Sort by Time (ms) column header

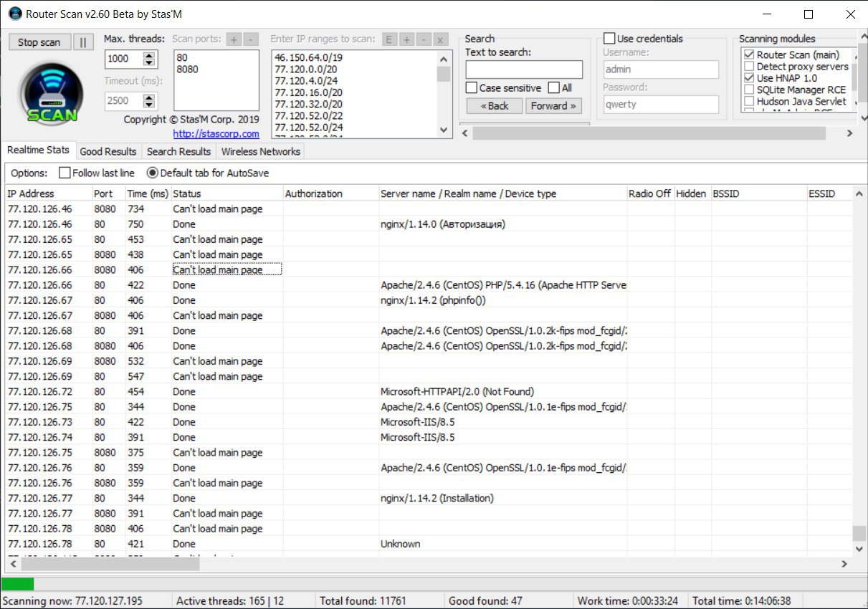point(147,193)
